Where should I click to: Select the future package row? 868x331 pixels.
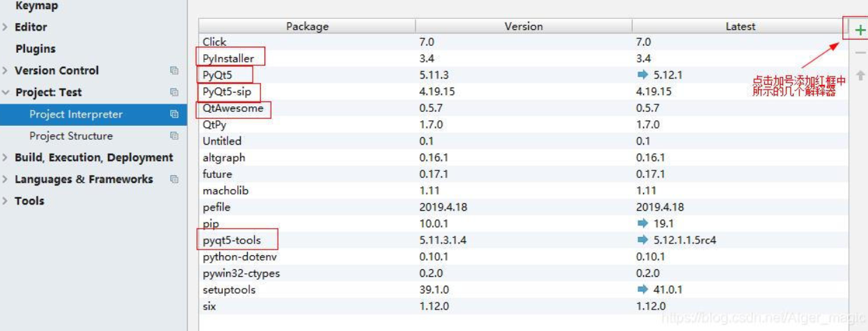523,175
